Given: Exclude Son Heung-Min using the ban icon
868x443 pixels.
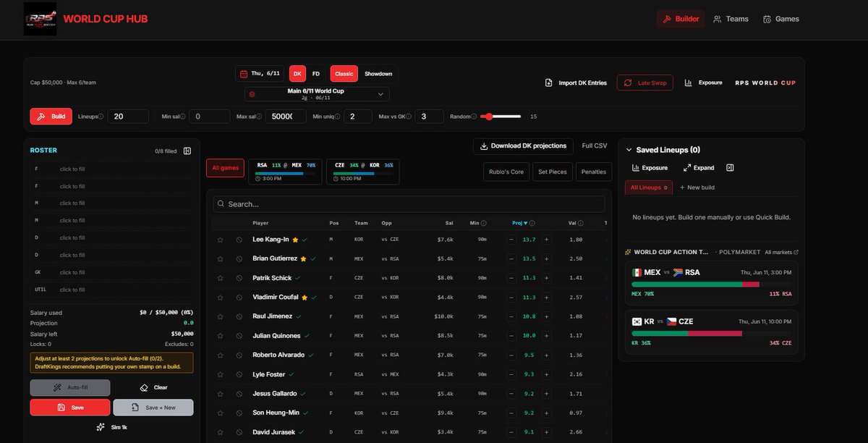Looking at the screenshot, I should [x=239, y=413].
